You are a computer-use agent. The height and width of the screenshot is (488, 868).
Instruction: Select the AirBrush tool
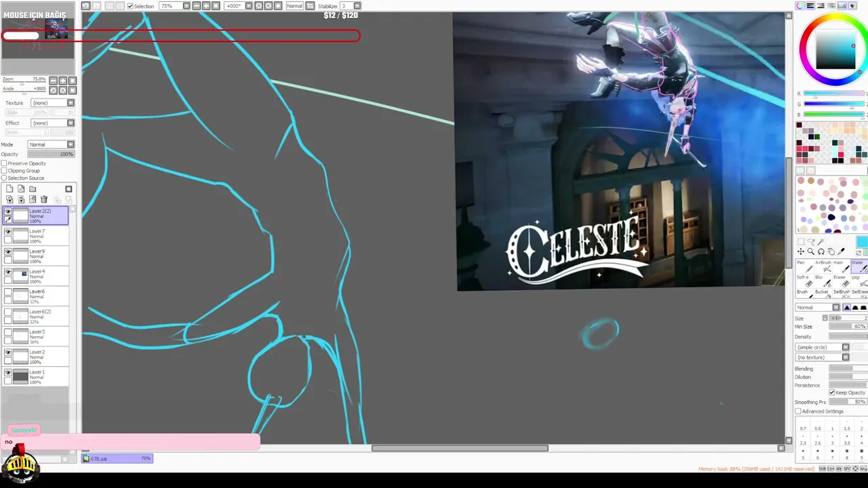pyautogui.click(x=823, y=266)
